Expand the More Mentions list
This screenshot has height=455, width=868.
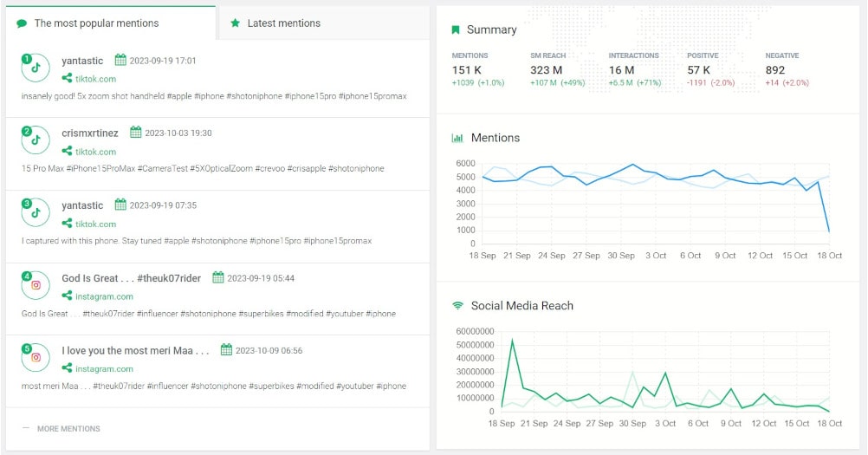(x=68, y=428)
